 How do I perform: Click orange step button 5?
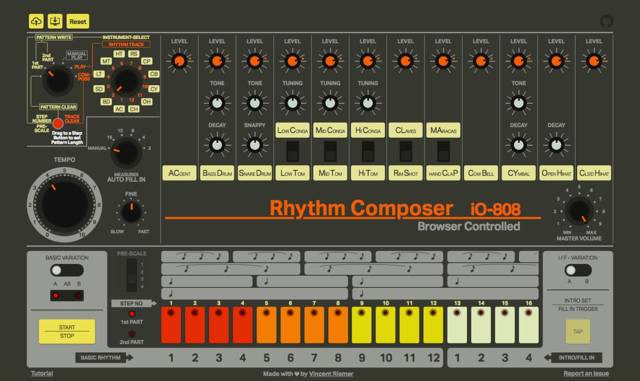point(267,325)
